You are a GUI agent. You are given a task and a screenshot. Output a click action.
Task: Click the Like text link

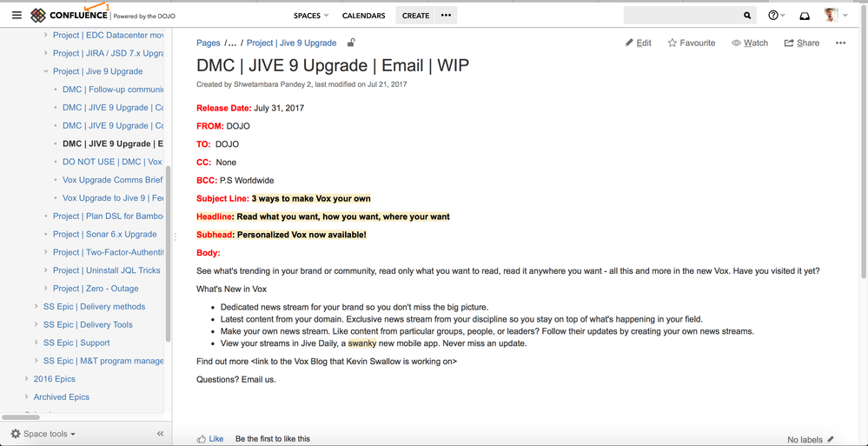(216, 439)
